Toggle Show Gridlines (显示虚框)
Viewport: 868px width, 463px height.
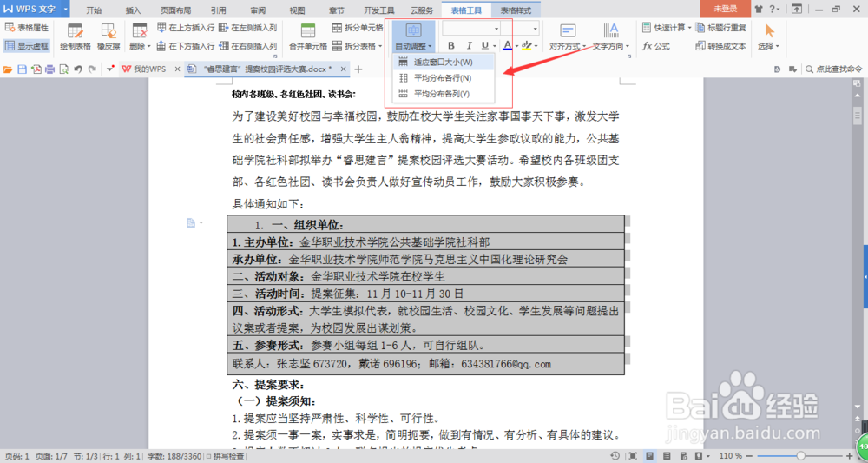click(27, 46)
